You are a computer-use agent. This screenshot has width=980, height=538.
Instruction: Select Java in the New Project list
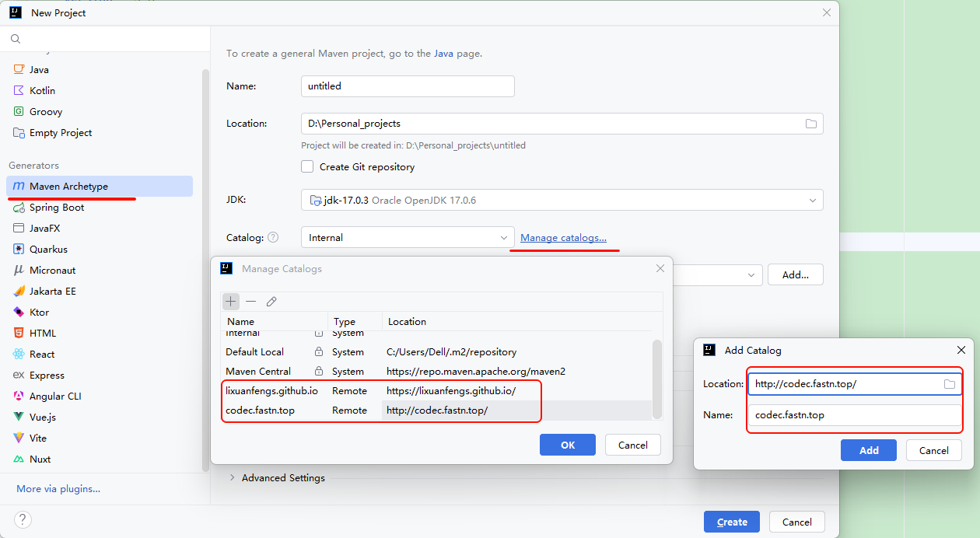[100, 69]
